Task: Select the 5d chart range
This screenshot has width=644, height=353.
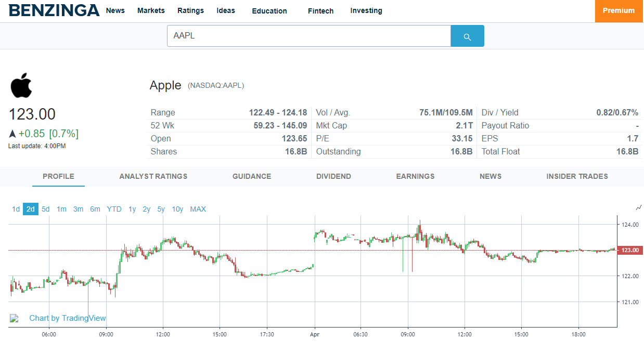Action: coord(46,209)
